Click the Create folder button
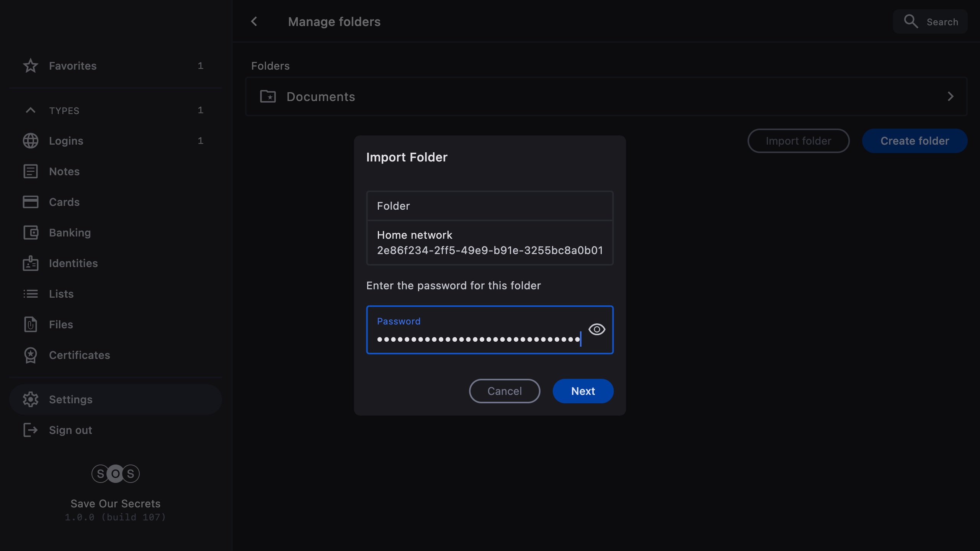Viewport: 980px width, 551px height. [x=914, y=141]
